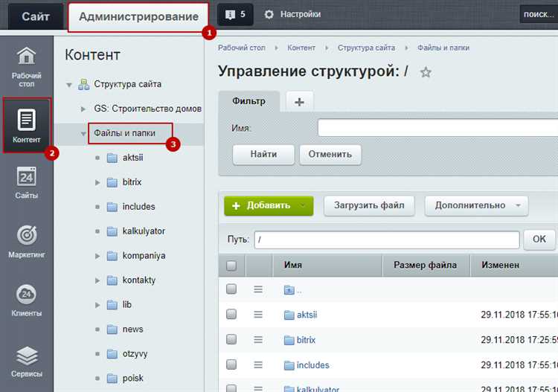Open the Дополнительно dropdown
Viewport: 558px width, 392px height.
pos(476,205)
